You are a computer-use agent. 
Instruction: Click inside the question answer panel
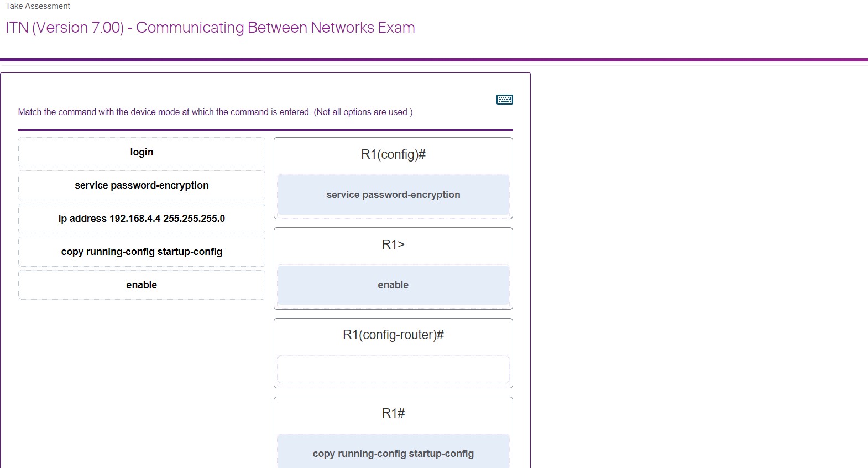(265, 332)
